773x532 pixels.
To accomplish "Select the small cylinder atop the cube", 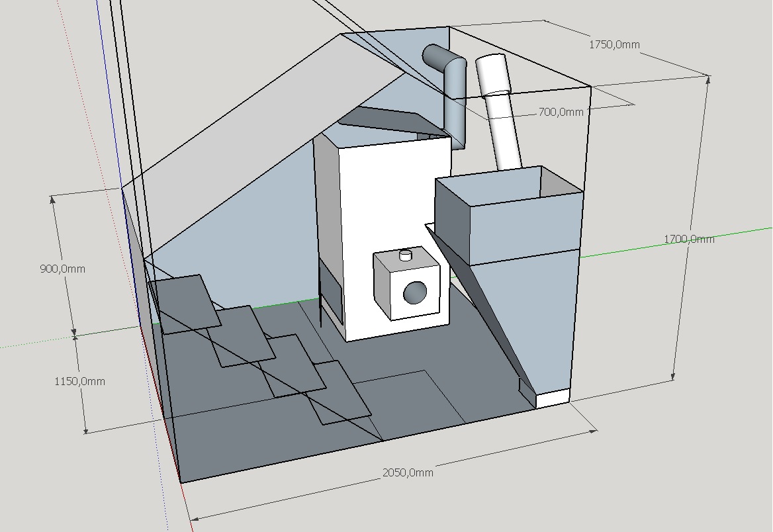I will point(406,255).
